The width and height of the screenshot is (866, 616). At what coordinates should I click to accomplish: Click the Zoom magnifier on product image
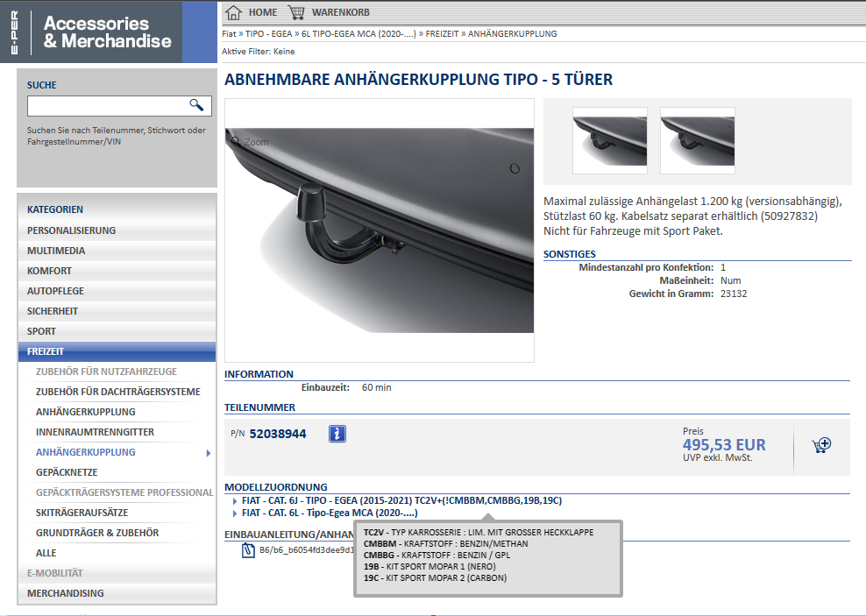[x=235, y=140]
